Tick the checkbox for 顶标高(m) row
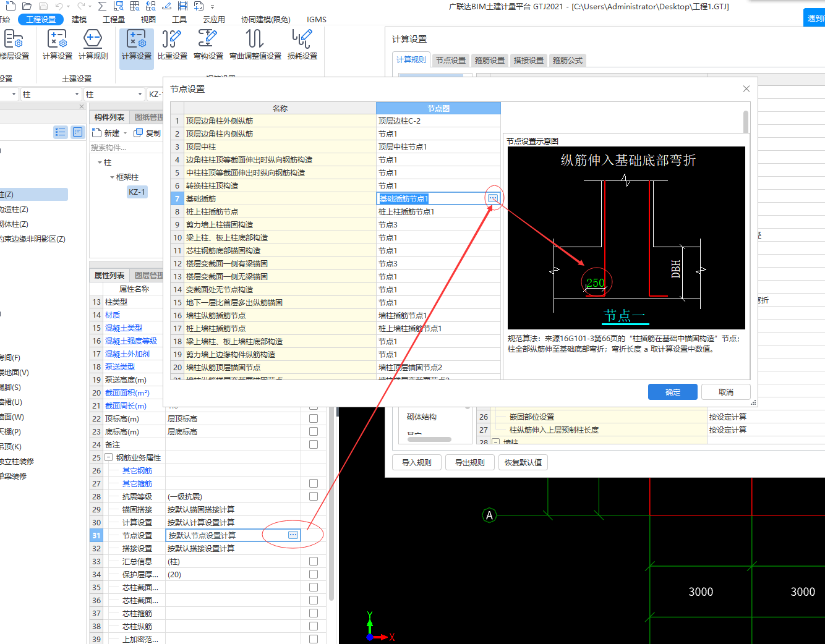 [314, 418]
